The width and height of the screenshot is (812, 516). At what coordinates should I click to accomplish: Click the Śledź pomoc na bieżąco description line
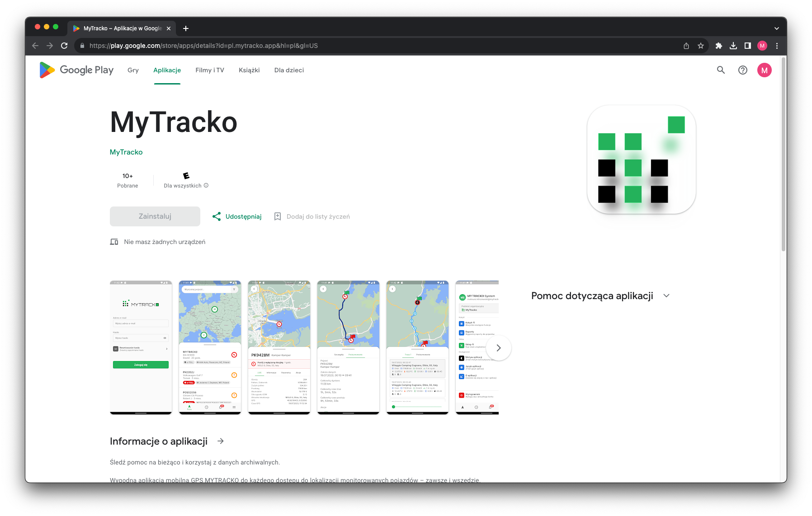point(195,462)
